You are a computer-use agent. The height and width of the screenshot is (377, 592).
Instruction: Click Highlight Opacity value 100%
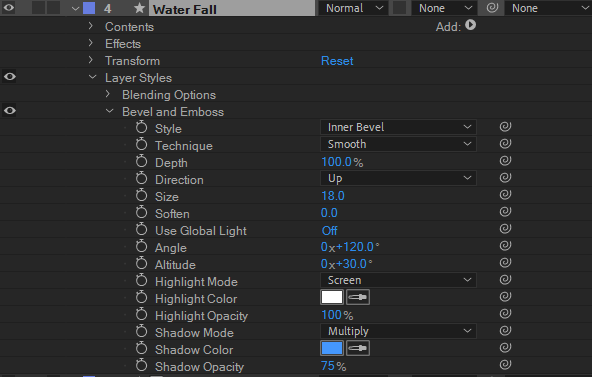click(x=337, y=315)
